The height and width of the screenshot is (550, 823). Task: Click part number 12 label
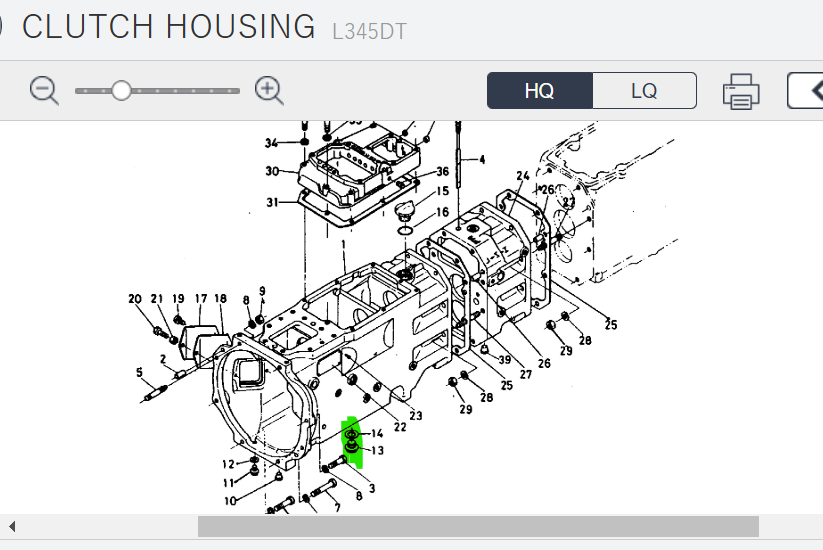pyautogui.click(x=228, y=464)
